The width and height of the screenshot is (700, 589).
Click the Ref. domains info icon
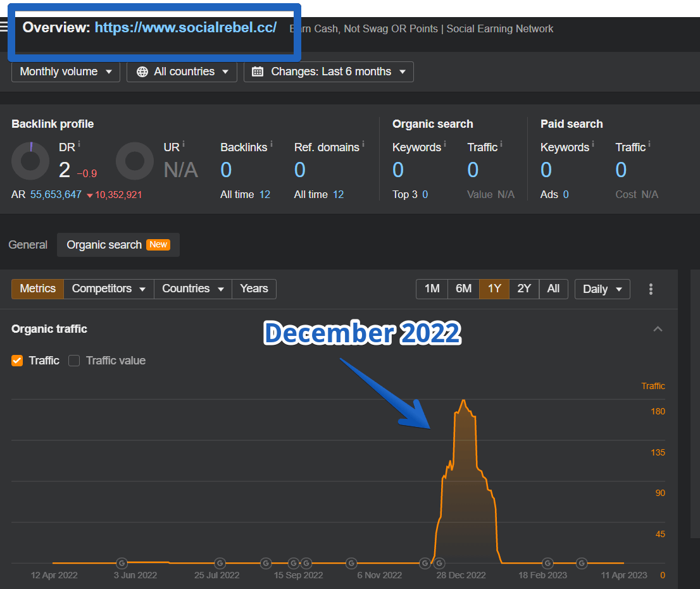(363, 144)
